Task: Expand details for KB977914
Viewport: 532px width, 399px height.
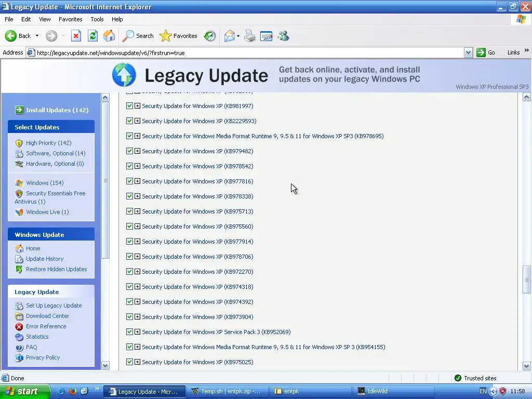Action: click(x=137, y=241)
